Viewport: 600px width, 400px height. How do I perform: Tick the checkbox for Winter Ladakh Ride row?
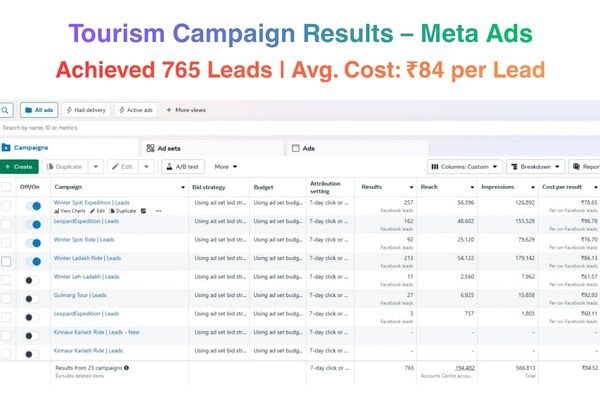click(x=6, y=261)
